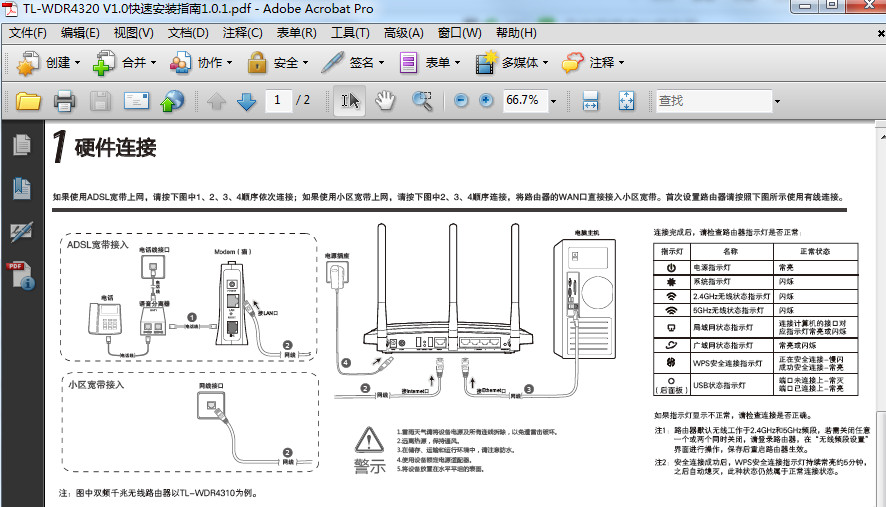The height and width of the screenshot is (507, 886).
Task: Click the zoom out minus button
Action: click(x=461, y=101)
